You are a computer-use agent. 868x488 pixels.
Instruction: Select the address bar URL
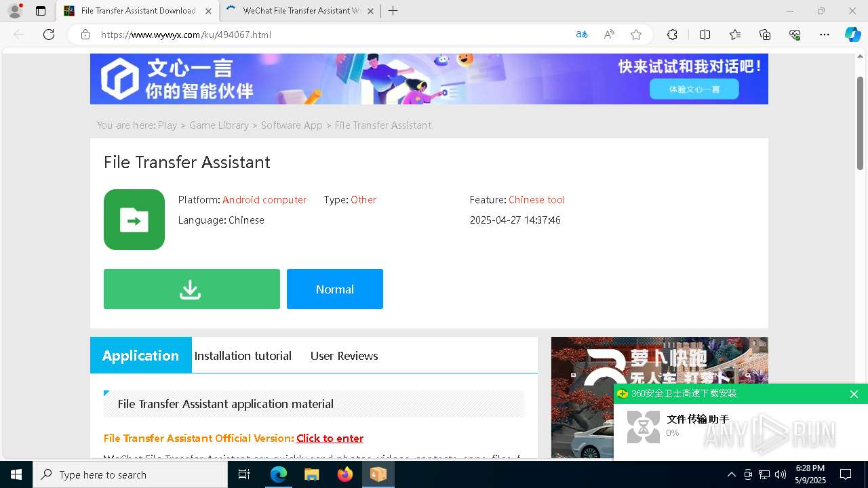click(x=186, y=35)
